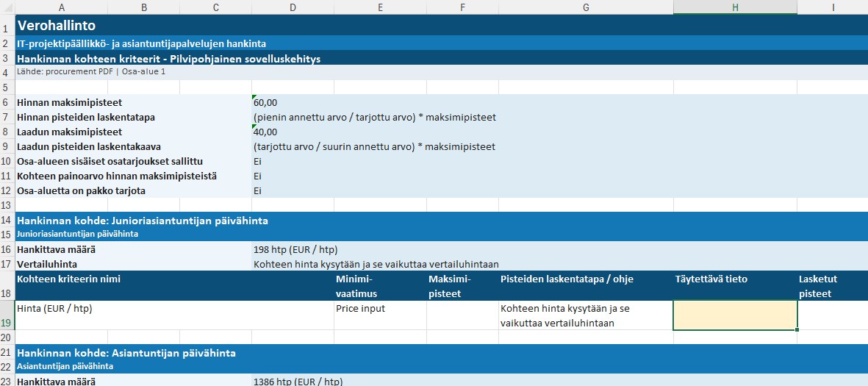This screenshot has height=386, width=868.
Task: Select column G header
Action: tap(587, 7)
